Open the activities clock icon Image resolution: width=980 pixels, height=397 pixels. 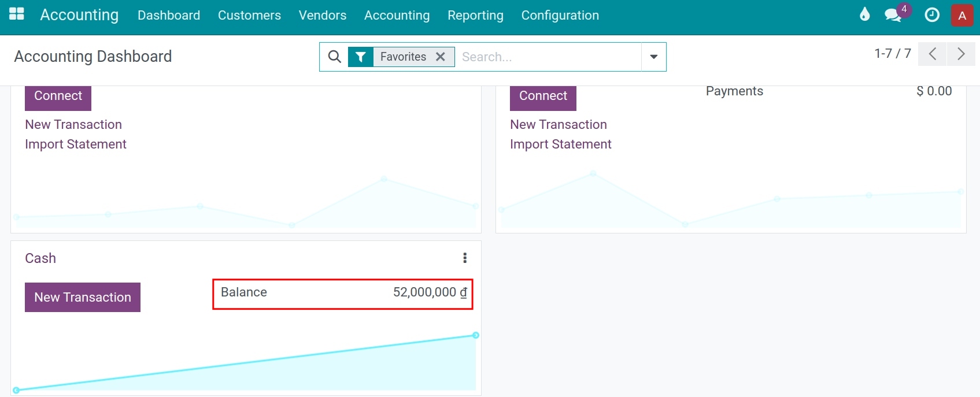[932, 15]
